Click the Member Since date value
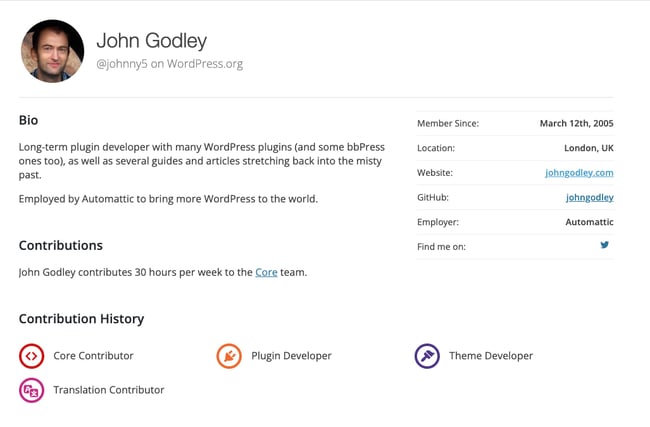Image resolution: width=650 pixels, height=427 pixels. click(576, 123)
